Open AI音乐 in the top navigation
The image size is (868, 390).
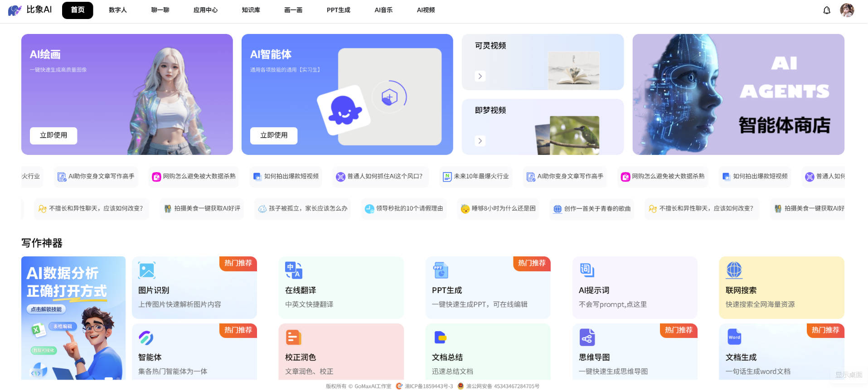383,10
